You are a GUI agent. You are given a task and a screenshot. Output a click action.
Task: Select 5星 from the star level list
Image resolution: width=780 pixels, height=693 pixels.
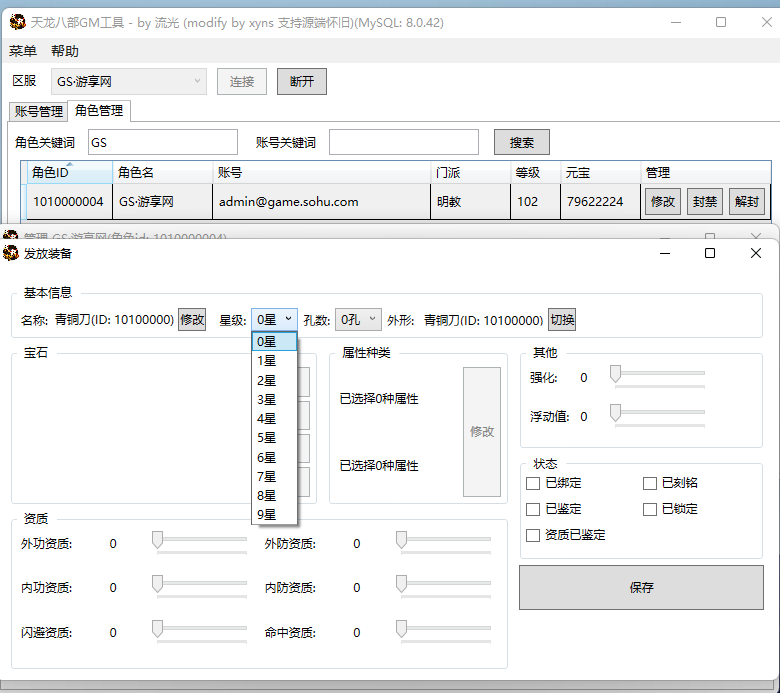pos(267,437)
